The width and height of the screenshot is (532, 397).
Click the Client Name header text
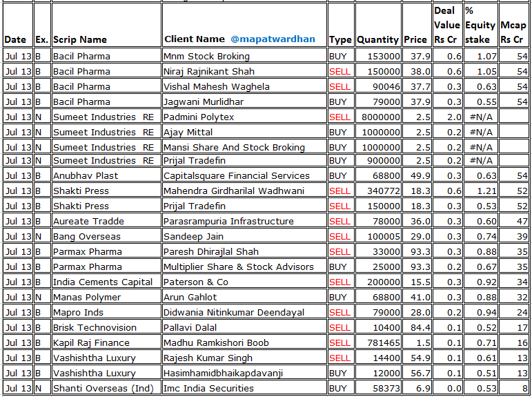coord(195,39)
